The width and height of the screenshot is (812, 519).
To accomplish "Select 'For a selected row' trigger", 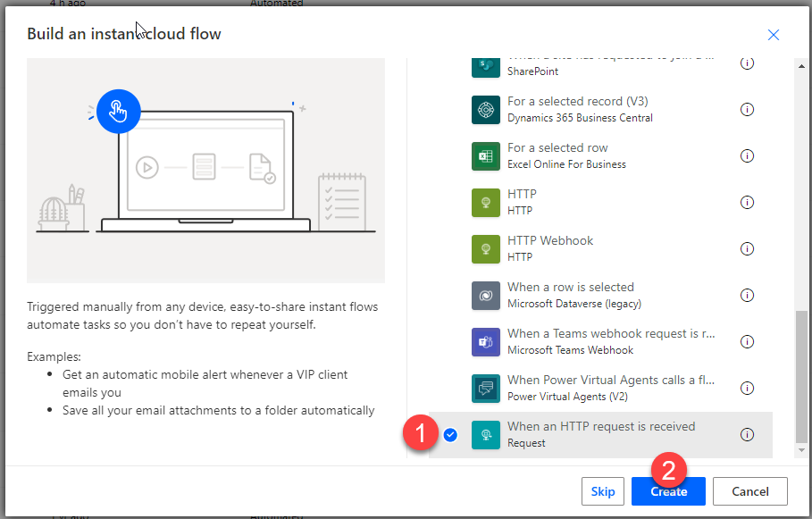I will (557, 148).
